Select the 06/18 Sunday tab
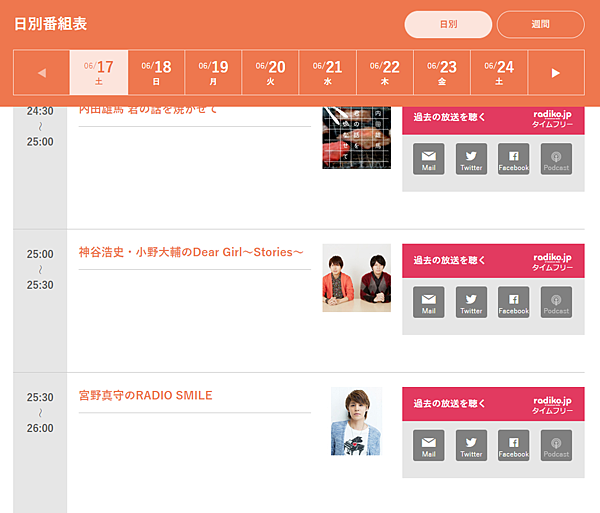Screen dimensions: 600x513 [x=156, y=72]
